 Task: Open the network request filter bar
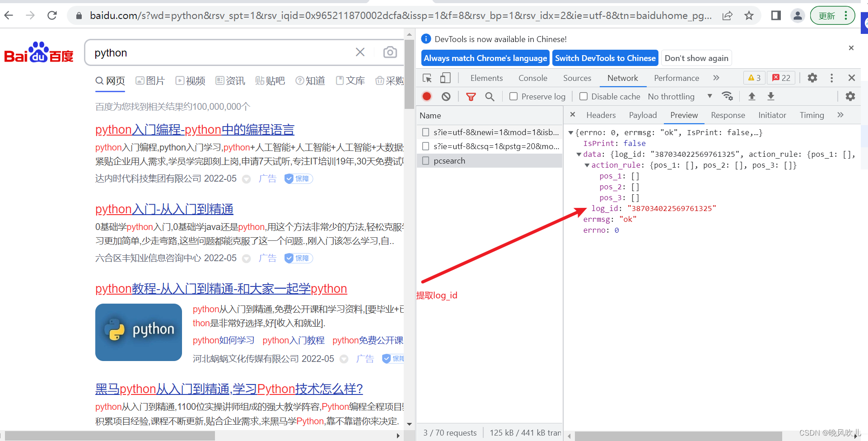click(471, 96)
